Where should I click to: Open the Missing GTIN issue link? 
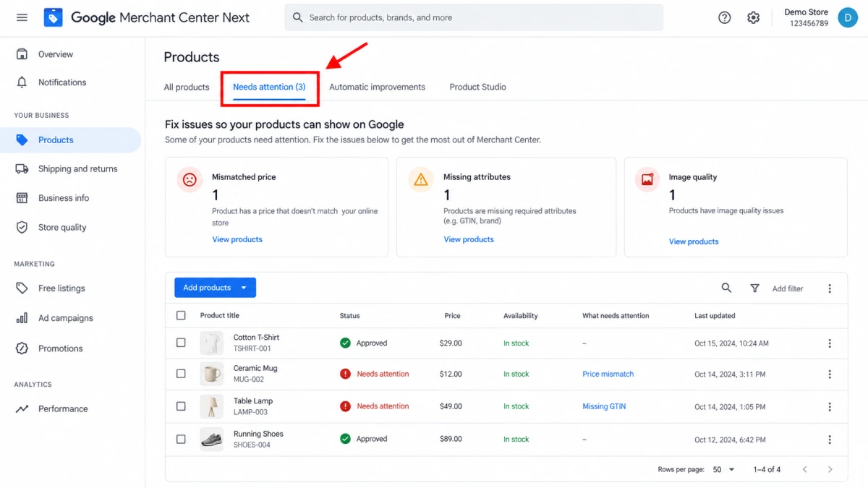click(x=604, y=406)
